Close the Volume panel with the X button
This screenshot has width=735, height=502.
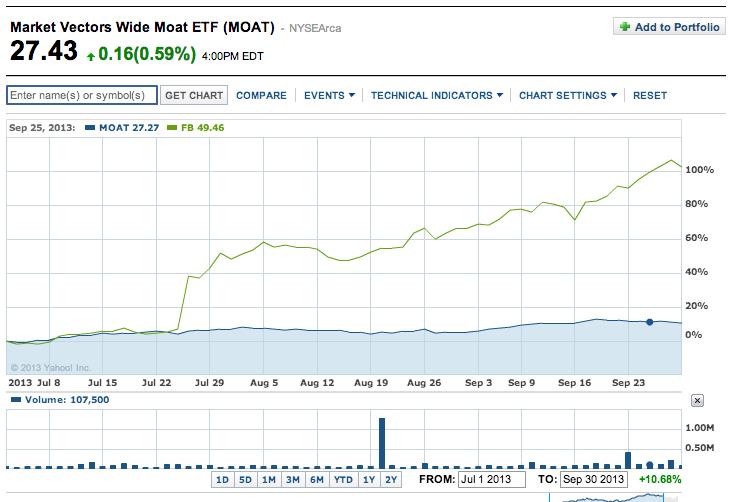(697, 401)
